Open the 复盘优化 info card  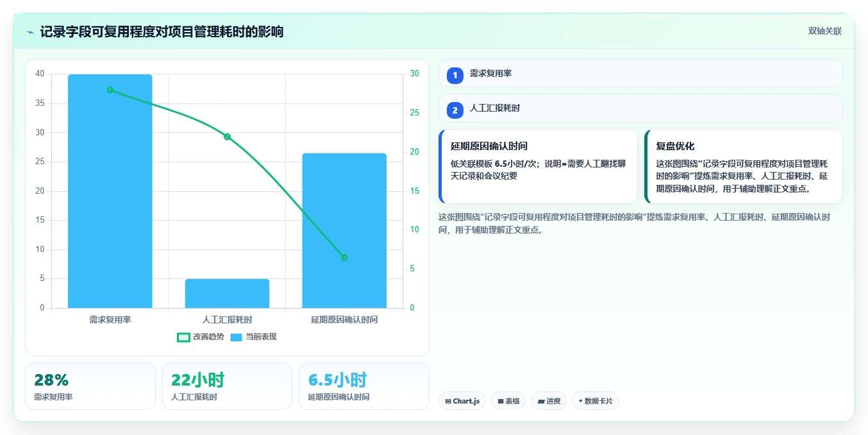tap(744, 166)
